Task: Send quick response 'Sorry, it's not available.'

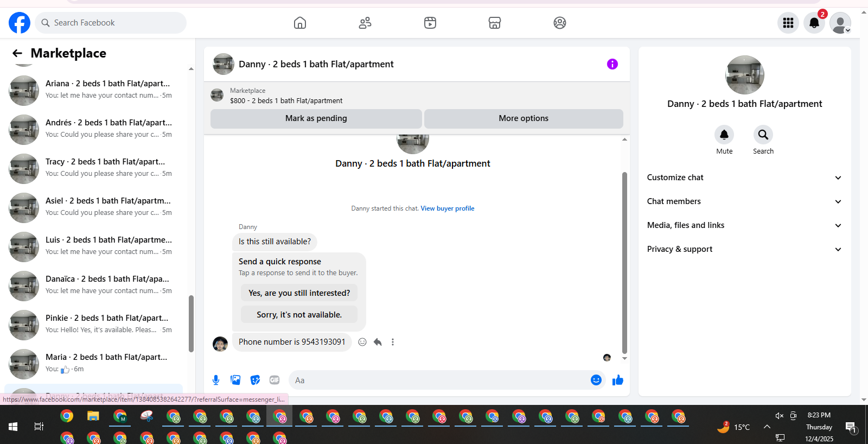Action: 299,315
